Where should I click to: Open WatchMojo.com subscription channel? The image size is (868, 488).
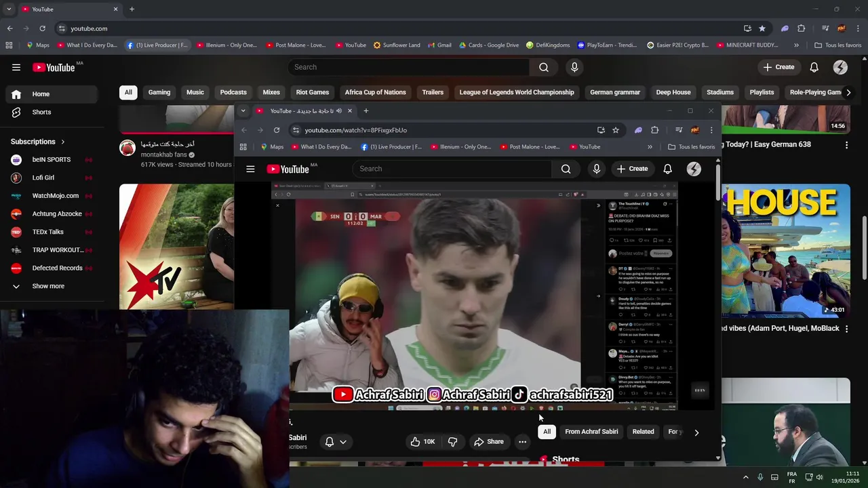coord(52,196)
